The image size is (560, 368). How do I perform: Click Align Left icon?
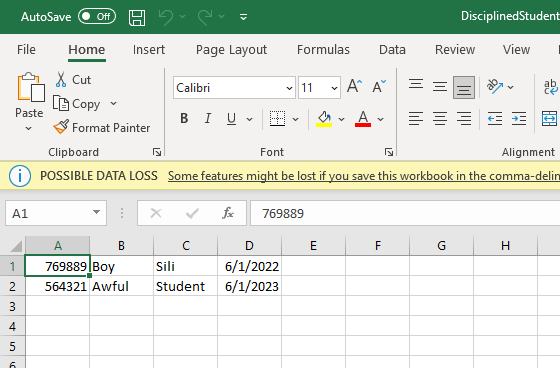pos(416,119)
